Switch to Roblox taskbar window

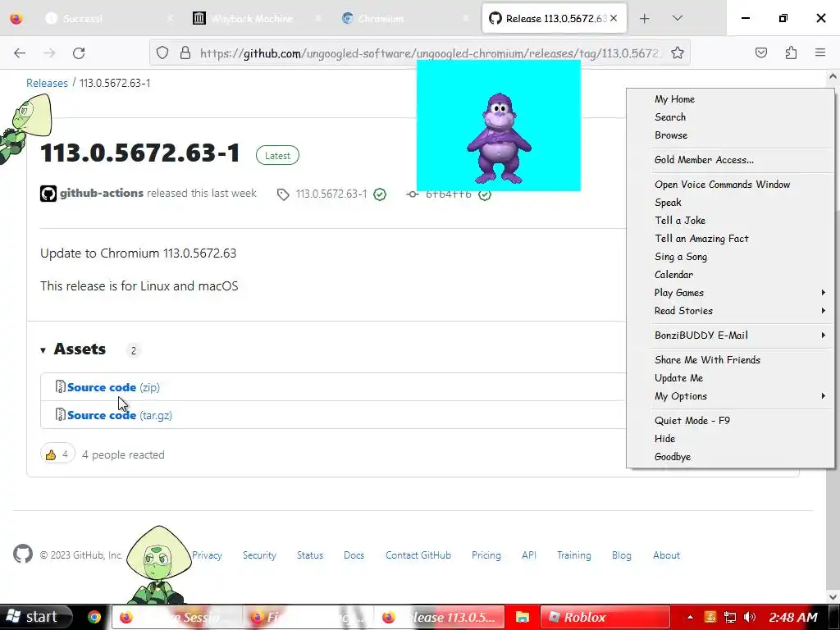605,617
